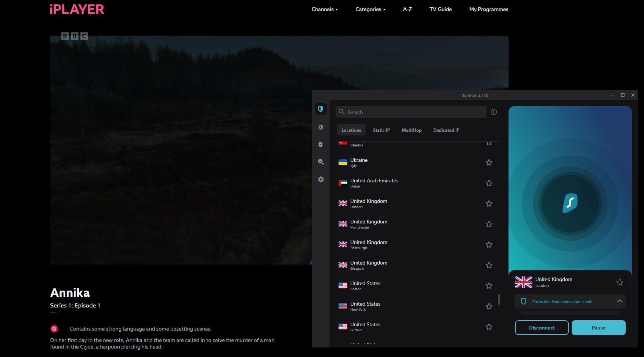This screenshot has height=357, width=644.
Task: Minimize the Surfshark window
Action: click(x=612, y=95)
